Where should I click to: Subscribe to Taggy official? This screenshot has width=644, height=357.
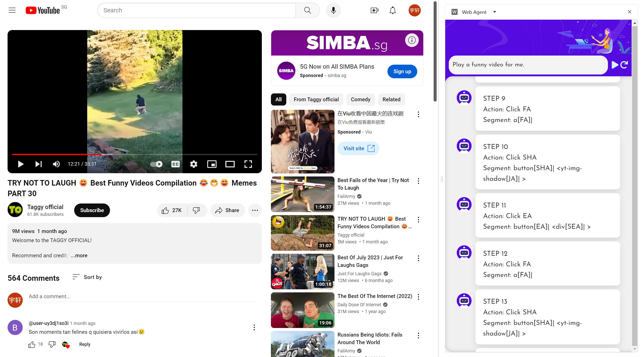[x=92, y=210]
